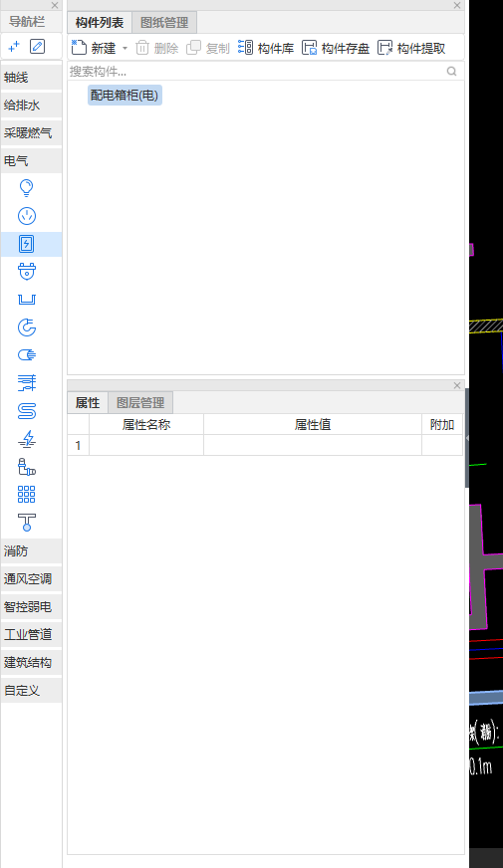Click the search magnifier icon
The height and width of the screenshot is (868, 503).
pyautogui.click(x=451, y=71)
